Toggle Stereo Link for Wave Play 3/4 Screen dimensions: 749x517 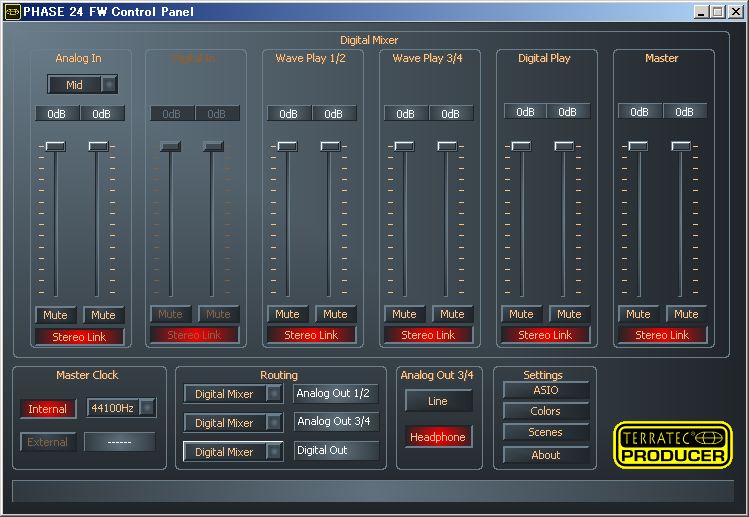[428, 335]
